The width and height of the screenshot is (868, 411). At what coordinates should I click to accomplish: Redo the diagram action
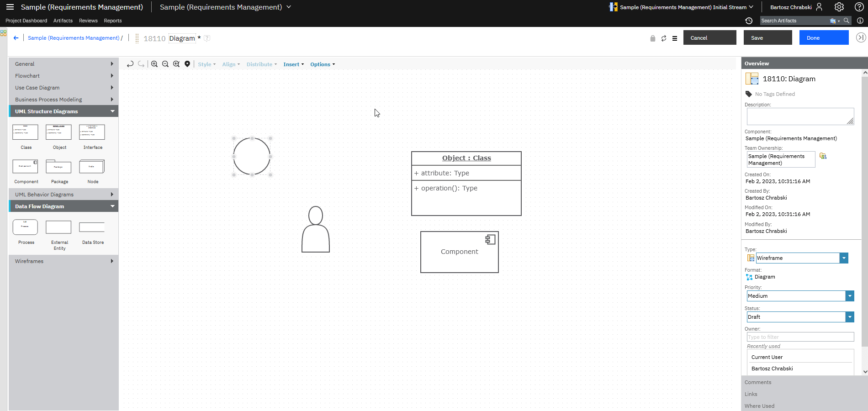(141, 64)
